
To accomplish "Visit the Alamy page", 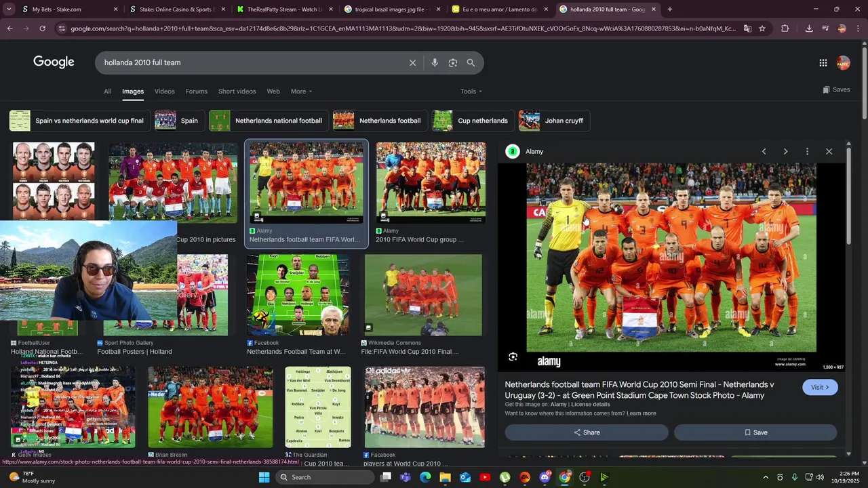I will 820,387.
